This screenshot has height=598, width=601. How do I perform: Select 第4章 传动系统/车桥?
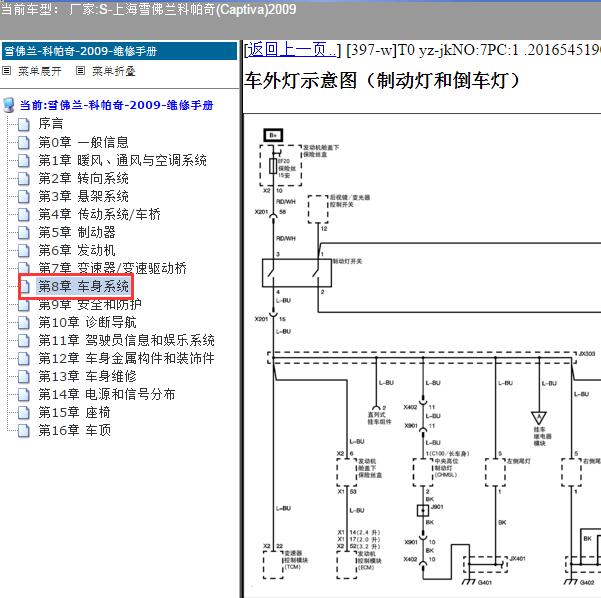pyautogui.click(x=99, y=214)
